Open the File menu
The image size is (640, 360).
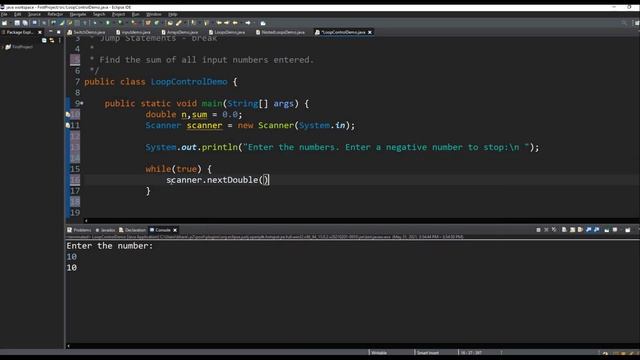4,14
